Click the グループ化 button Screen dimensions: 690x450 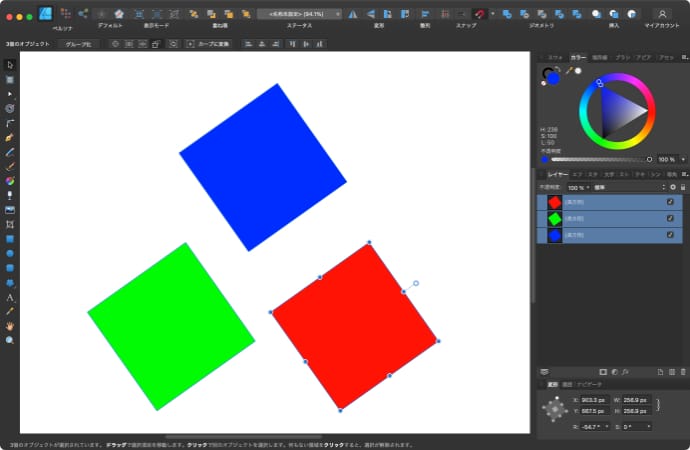pyautogui.click(x=77, y=45)
